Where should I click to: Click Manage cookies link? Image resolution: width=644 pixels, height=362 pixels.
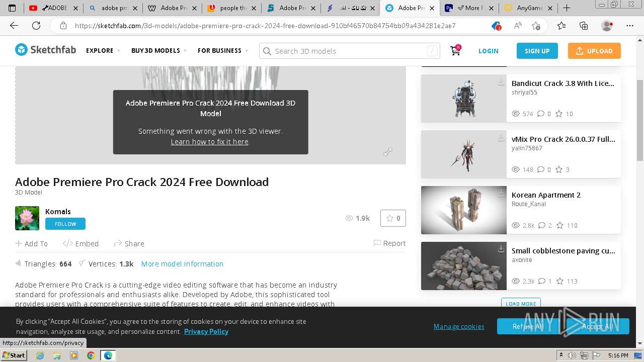point(459,326)
